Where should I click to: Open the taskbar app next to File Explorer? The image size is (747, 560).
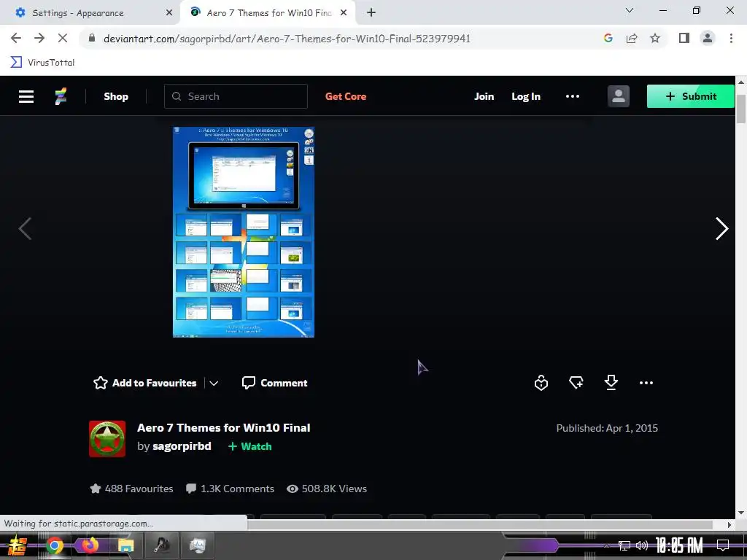point(162,545)
